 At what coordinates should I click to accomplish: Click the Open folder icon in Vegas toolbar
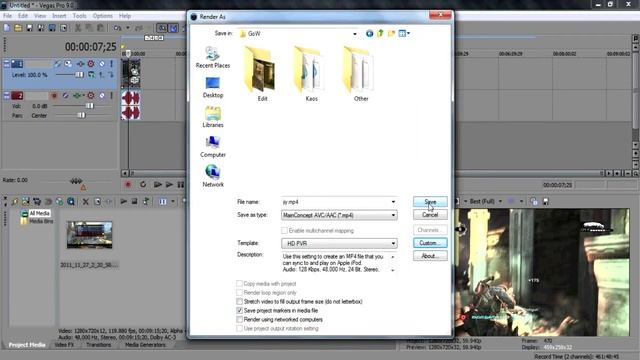[x=18, y=28]
